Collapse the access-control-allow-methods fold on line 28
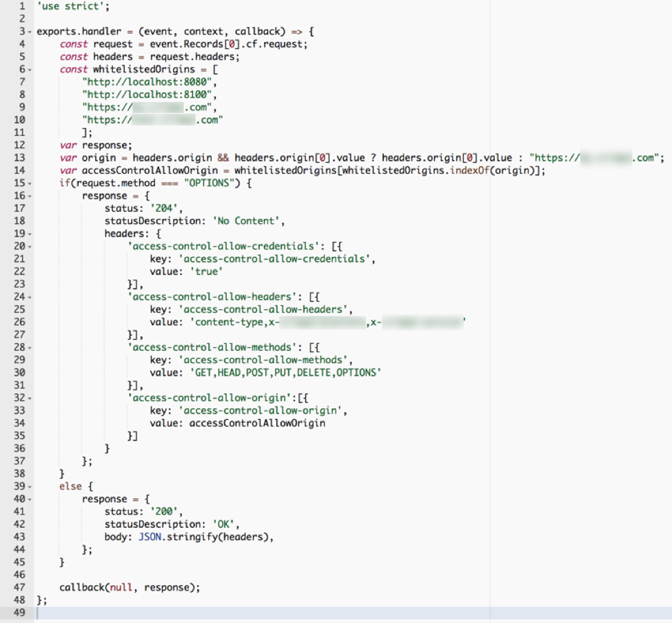 (29, 347)
